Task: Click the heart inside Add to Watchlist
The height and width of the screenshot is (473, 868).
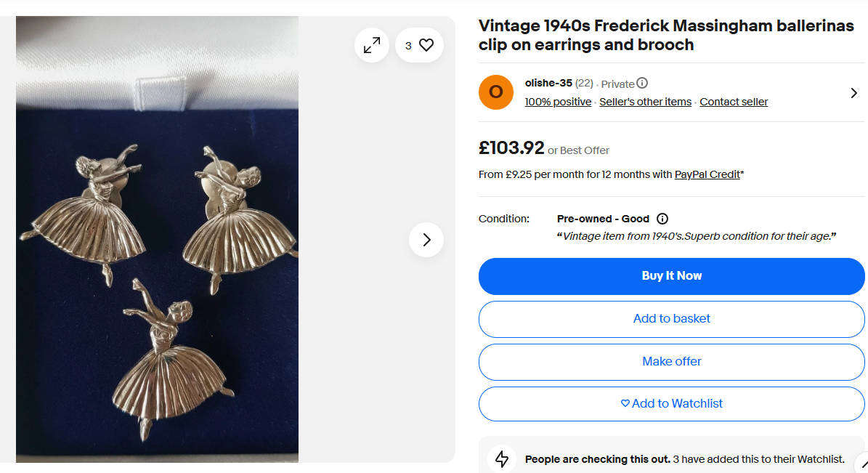Action: click(625, 403)
